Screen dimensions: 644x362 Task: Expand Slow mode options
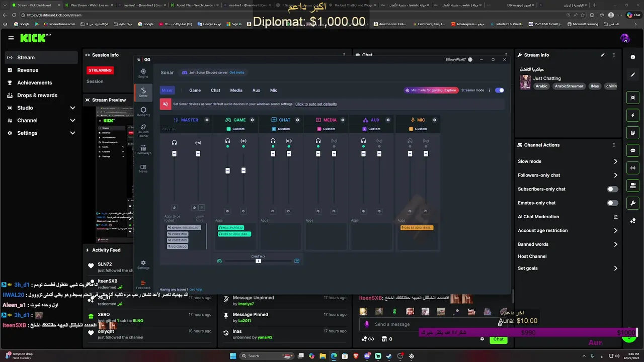[615, 161]
